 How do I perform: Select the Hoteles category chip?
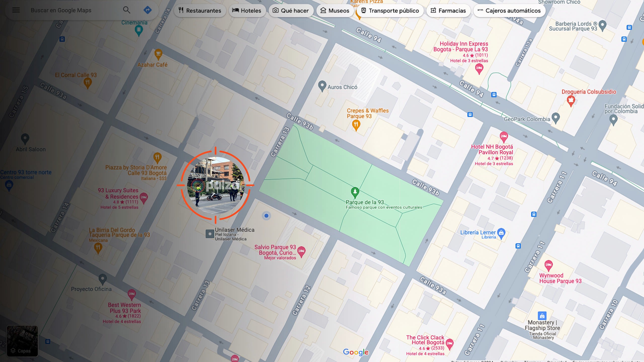tap(247, 11)
